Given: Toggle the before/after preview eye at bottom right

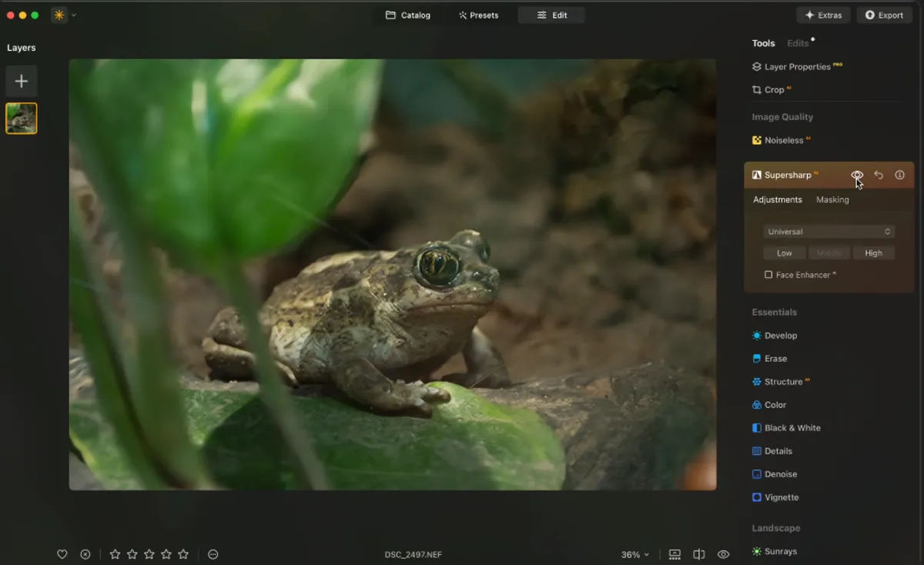Looking at the screenshot, I should [723, 553].
